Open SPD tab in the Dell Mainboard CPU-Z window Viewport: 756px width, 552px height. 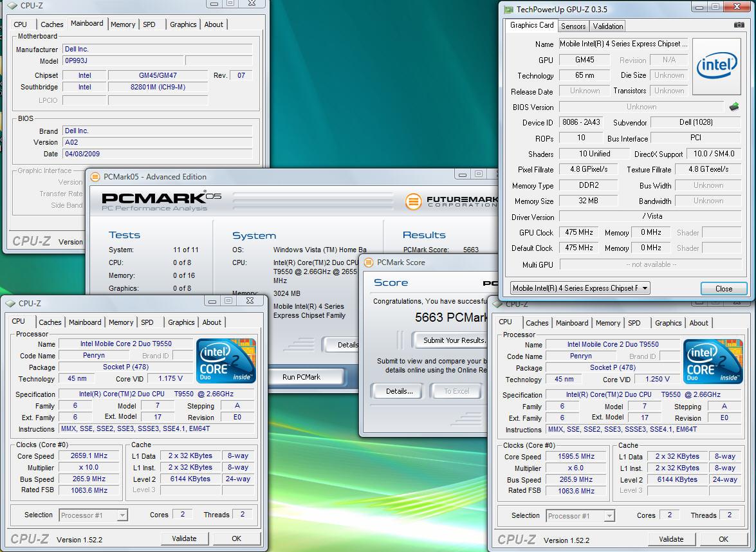click(149, 24)
